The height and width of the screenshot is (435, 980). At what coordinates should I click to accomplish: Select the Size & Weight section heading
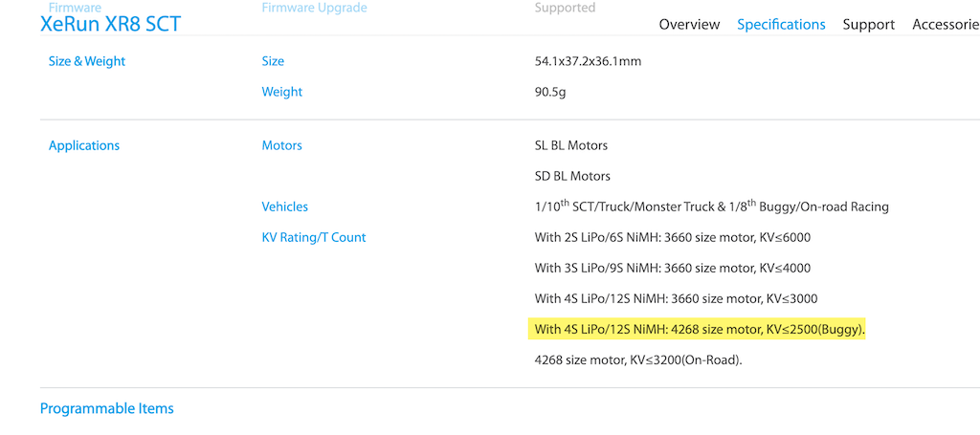(87, 61)
